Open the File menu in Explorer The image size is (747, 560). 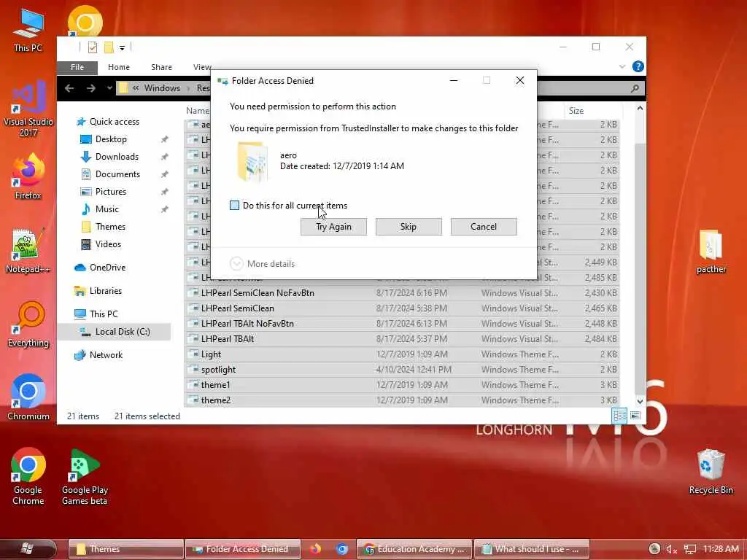coord(77,68)
